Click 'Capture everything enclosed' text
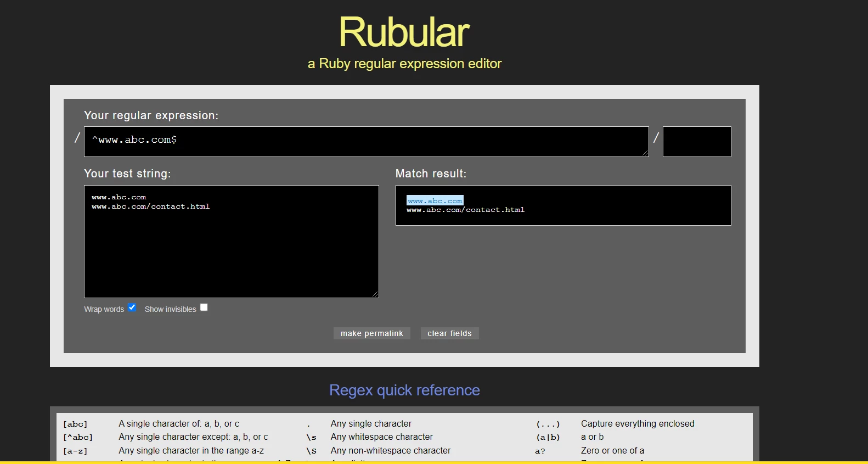 638,424
